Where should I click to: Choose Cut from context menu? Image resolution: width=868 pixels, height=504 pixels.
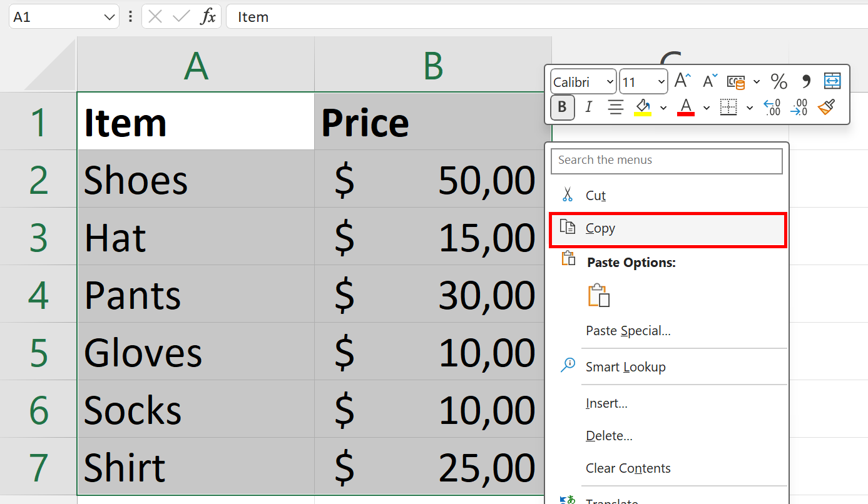[666, 196]
